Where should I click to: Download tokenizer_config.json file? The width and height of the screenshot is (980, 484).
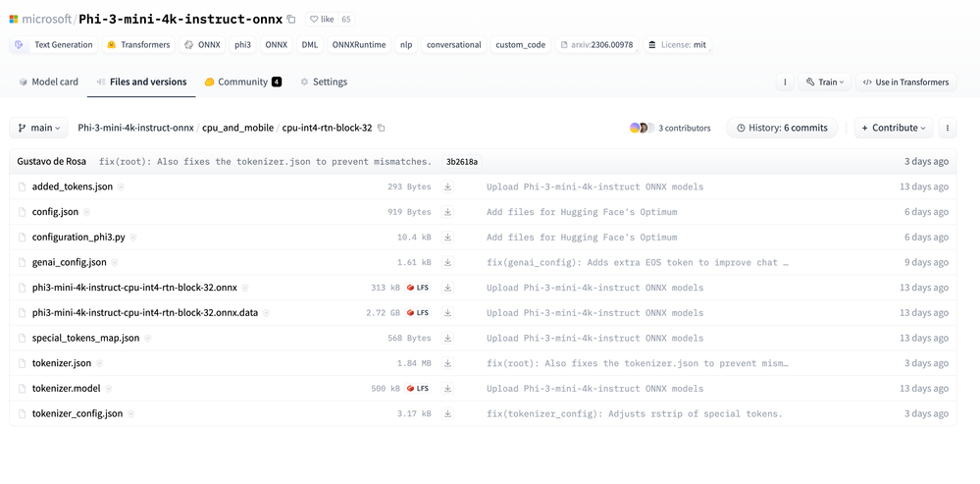click(447, 413)
